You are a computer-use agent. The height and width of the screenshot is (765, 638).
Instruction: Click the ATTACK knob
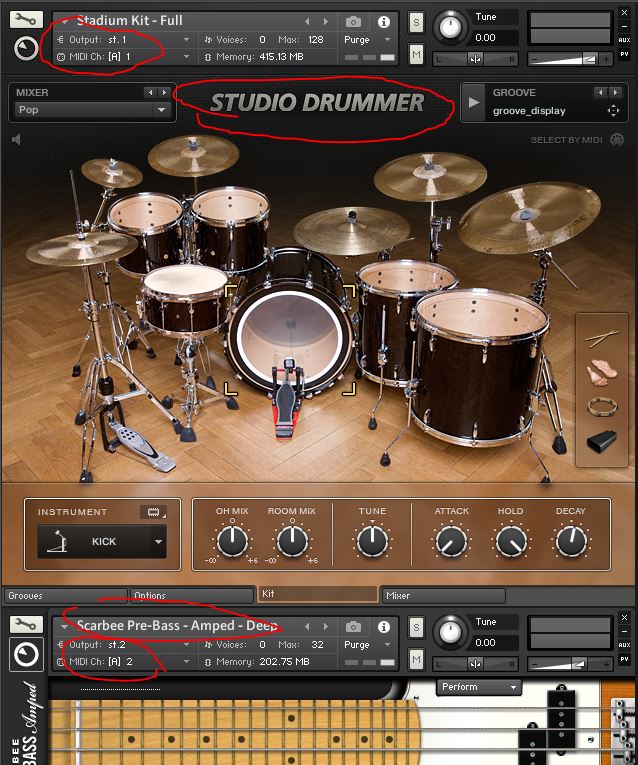pyautogui.click(x=451, y=541)
